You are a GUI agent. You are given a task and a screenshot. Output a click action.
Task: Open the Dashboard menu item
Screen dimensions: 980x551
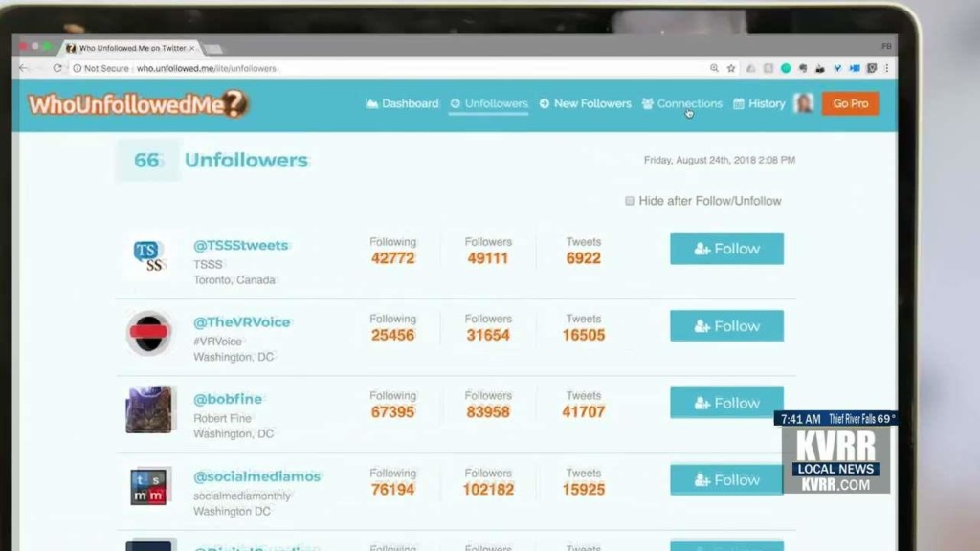tap(403, 103)
